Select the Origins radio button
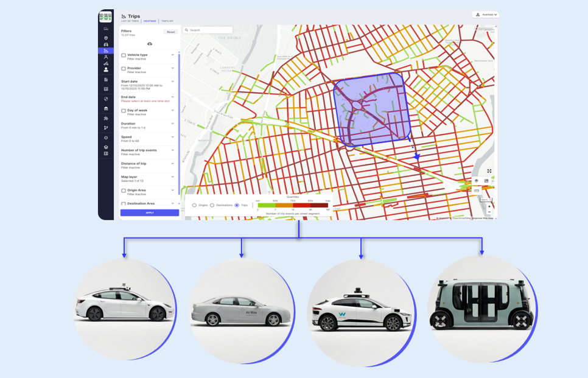The image size is (588, 378). [x=194, y=205]
